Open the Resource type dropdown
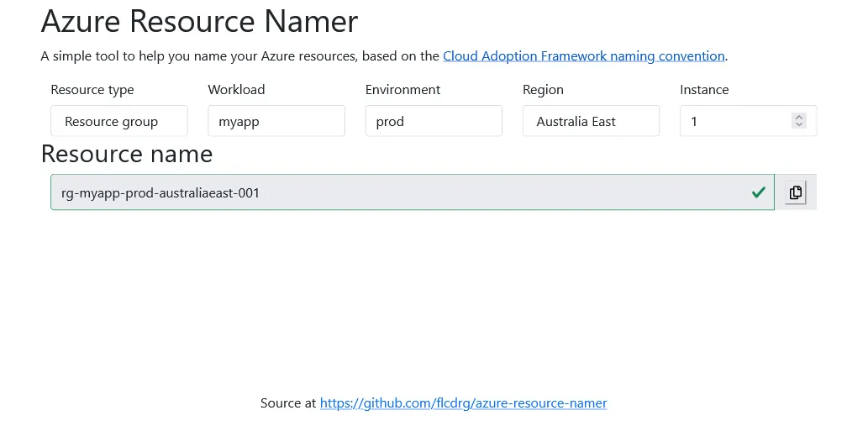This screenshot has height=426, width=868. coord(118,121)
